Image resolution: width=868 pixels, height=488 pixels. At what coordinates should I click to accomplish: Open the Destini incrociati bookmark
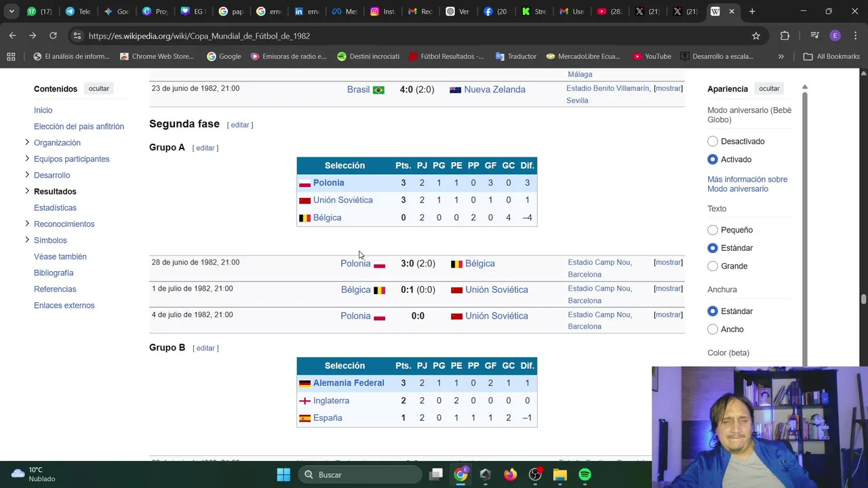pos(368,56)
